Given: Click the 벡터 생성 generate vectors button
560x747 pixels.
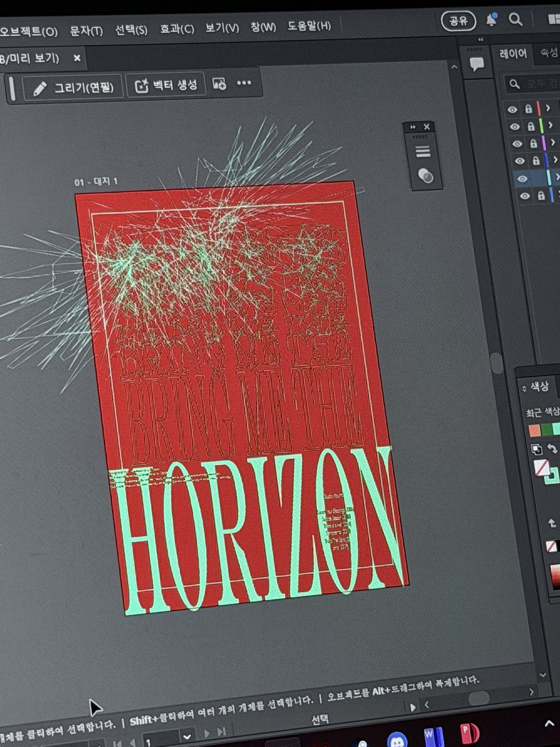Looking at the screenshot, I should tap(166, 85).
